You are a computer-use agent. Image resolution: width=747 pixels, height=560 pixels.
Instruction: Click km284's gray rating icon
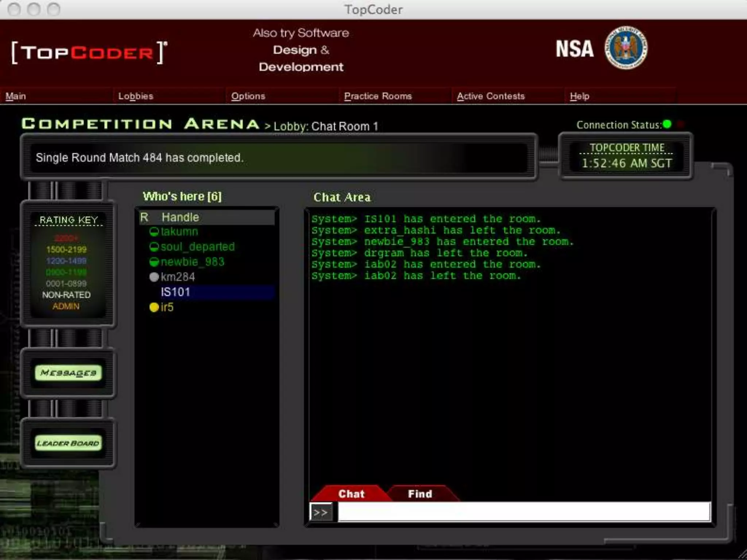[154, 277]
